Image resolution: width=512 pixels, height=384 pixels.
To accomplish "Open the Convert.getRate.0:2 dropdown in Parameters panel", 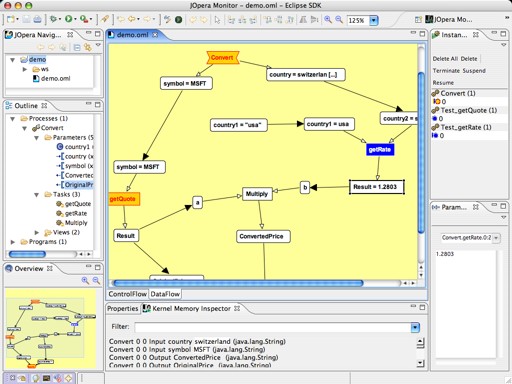I will tap(496, 238).
